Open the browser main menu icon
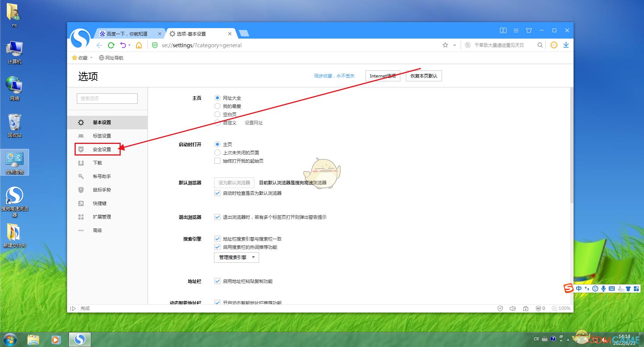The width and height of the screenshot is (644, 347). pos(516,30)
